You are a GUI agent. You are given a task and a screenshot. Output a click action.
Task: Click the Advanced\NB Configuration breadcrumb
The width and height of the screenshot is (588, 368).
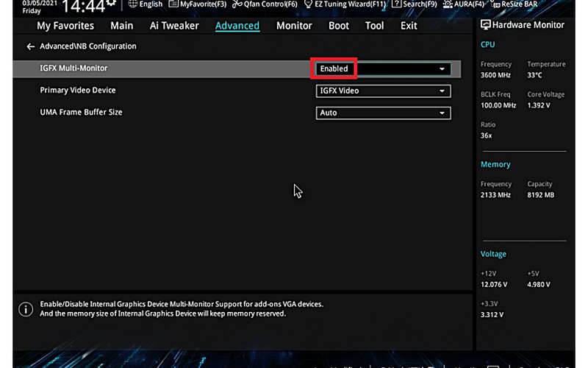coord(88,46)
